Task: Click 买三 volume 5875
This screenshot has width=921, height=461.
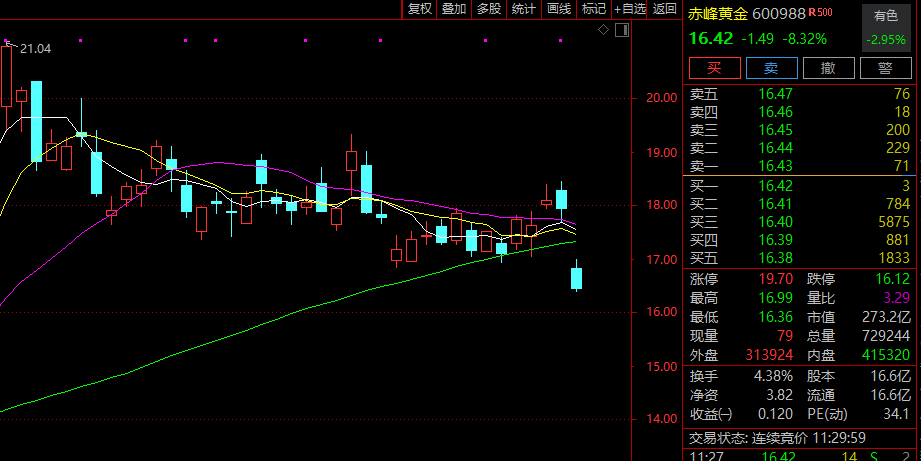Action: pyautogui.click(x=892, y=222)
